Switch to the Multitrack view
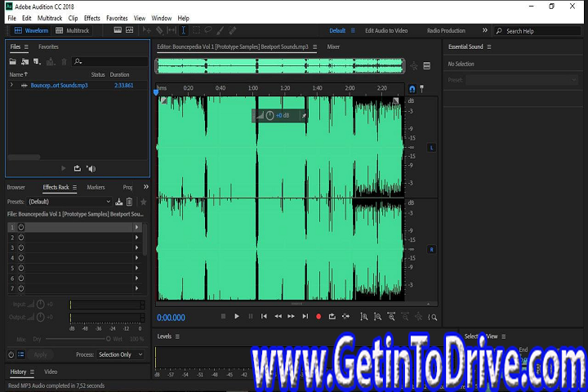 pyautogui.click(x=73, y=30)
